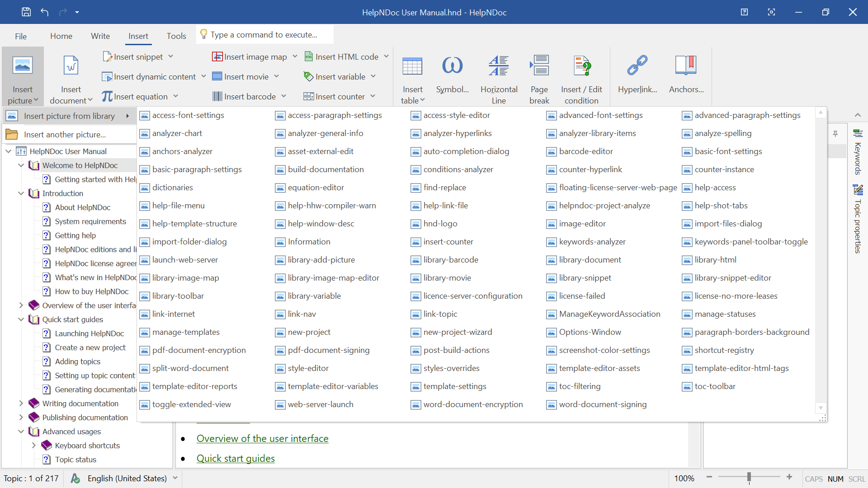Open the Quick start guides link

click(x=236, y=458)
